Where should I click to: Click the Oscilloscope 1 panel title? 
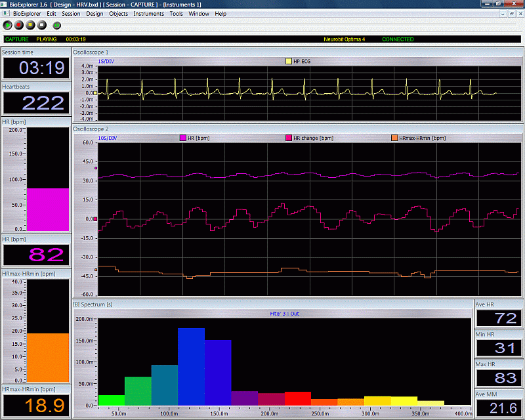tap(91, 52)
